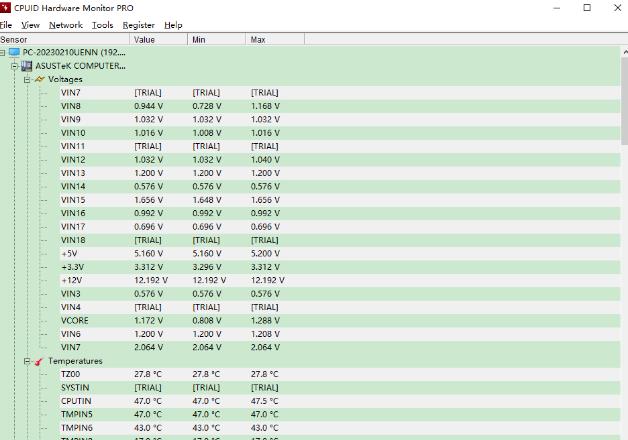Click the Value column header
Image resolution: width=628 pixels, height=440 pixels.
(x=159, y=39)
